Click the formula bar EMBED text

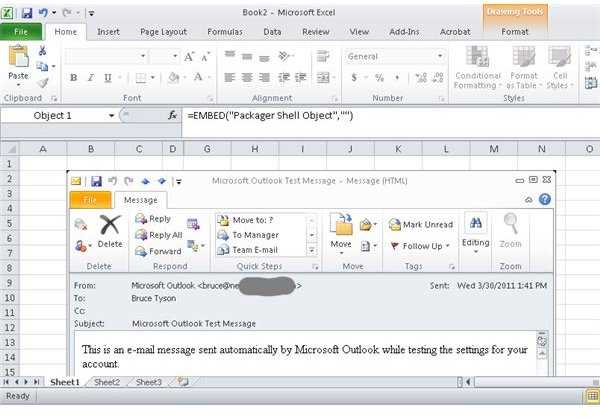tap(270, 115)
